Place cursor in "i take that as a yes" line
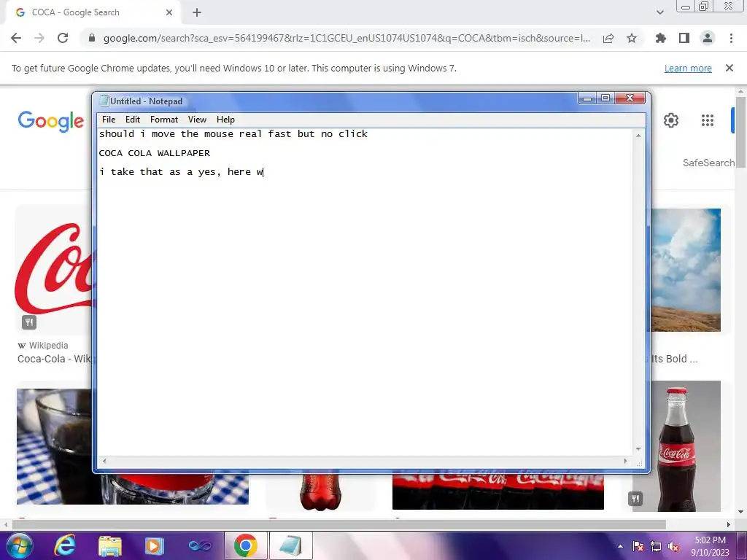The height and width of the screenshot is (560, 747). [181, 172]
